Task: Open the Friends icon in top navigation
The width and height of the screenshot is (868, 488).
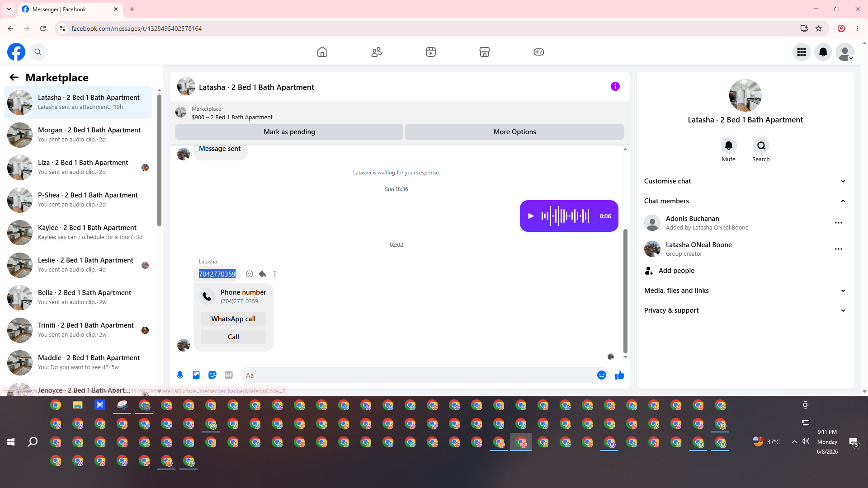Action: pos(377,52)
